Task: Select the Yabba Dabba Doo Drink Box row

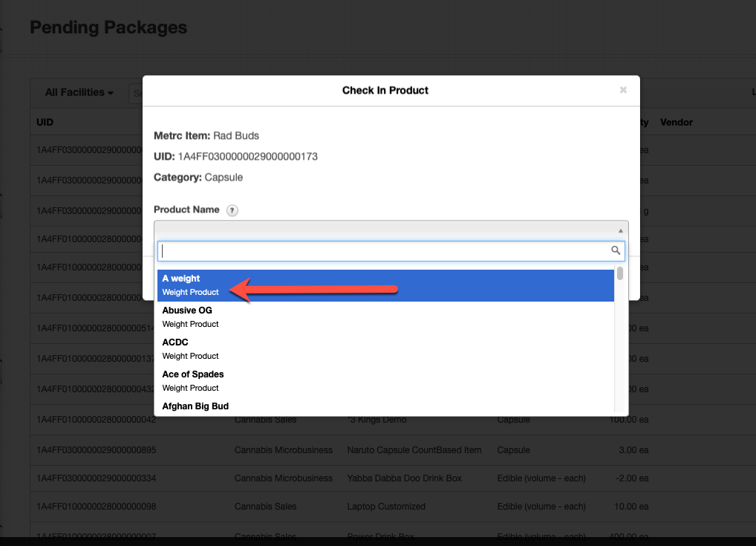Action: (404, 478)
